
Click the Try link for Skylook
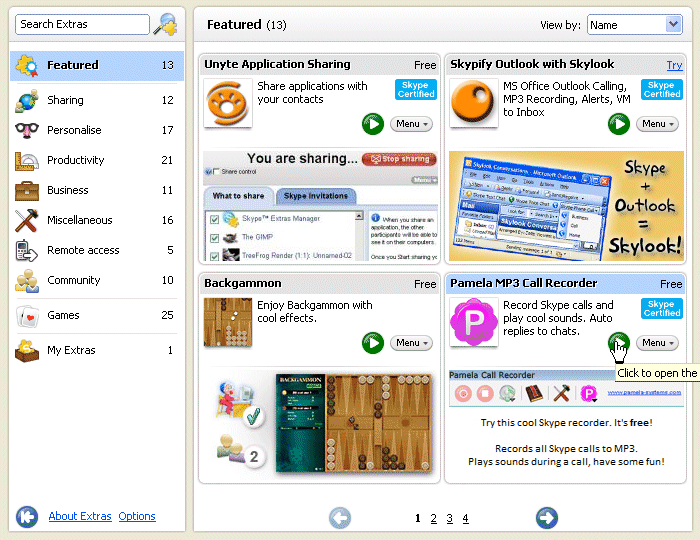coord(674,65)
